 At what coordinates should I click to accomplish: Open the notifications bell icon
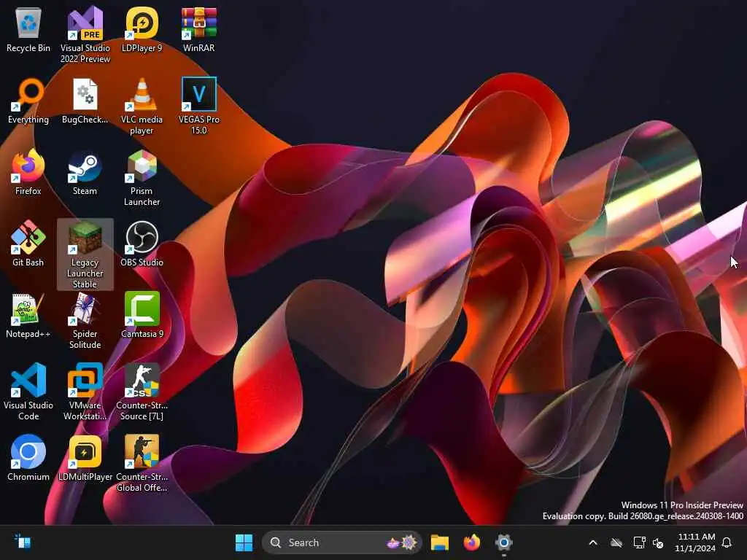pos(727,542)
